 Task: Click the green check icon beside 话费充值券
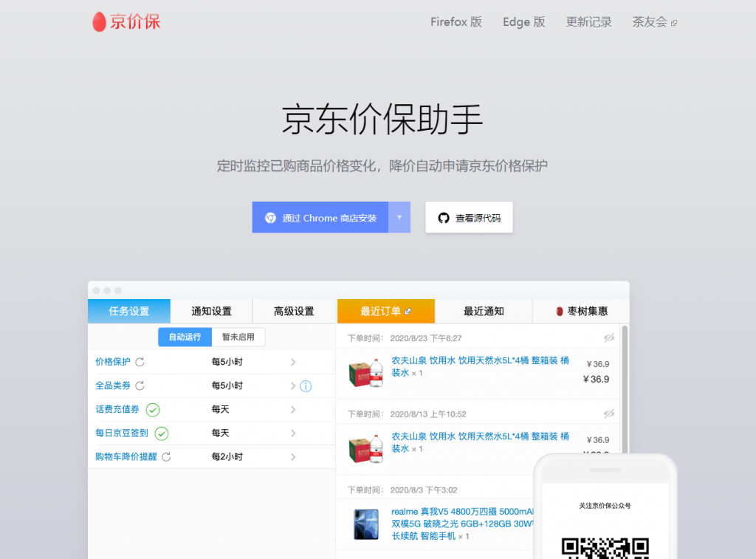153,410
